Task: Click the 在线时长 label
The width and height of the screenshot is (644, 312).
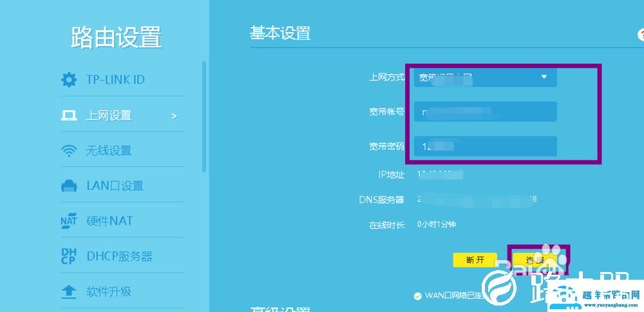Action: point(387,225)
